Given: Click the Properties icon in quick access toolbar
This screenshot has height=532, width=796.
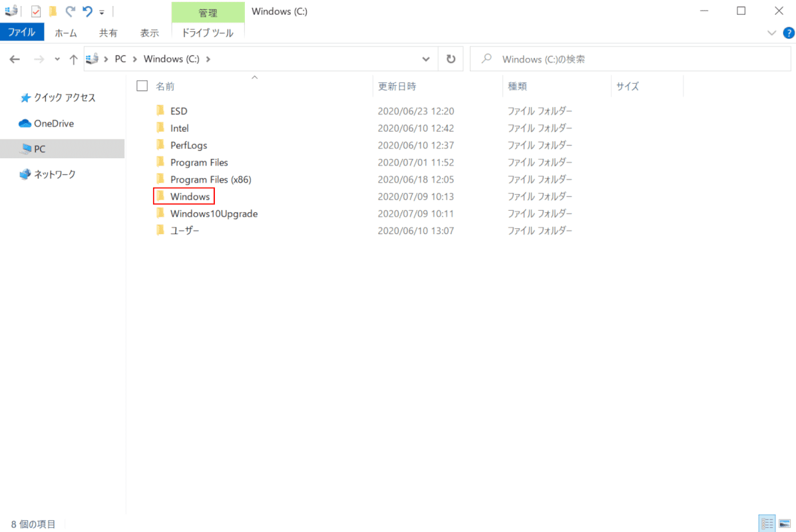Looking at the screenshot, I should [35, 11].
